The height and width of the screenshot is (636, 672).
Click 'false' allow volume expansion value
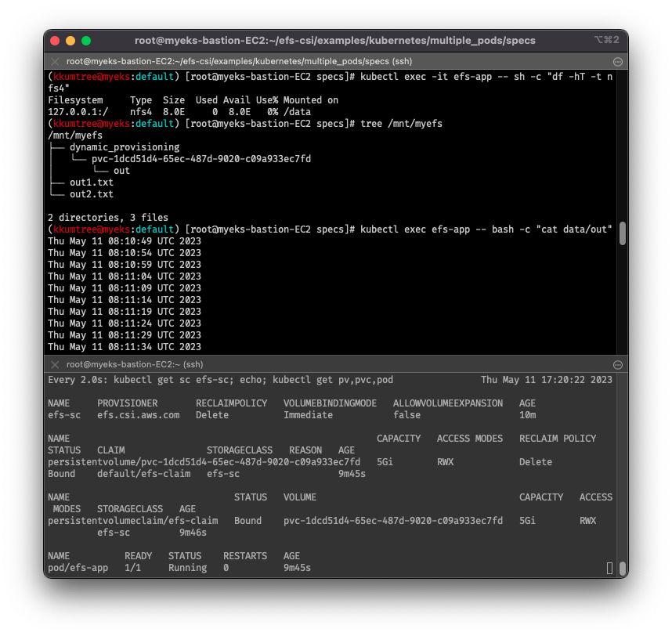tap(406, 415)
